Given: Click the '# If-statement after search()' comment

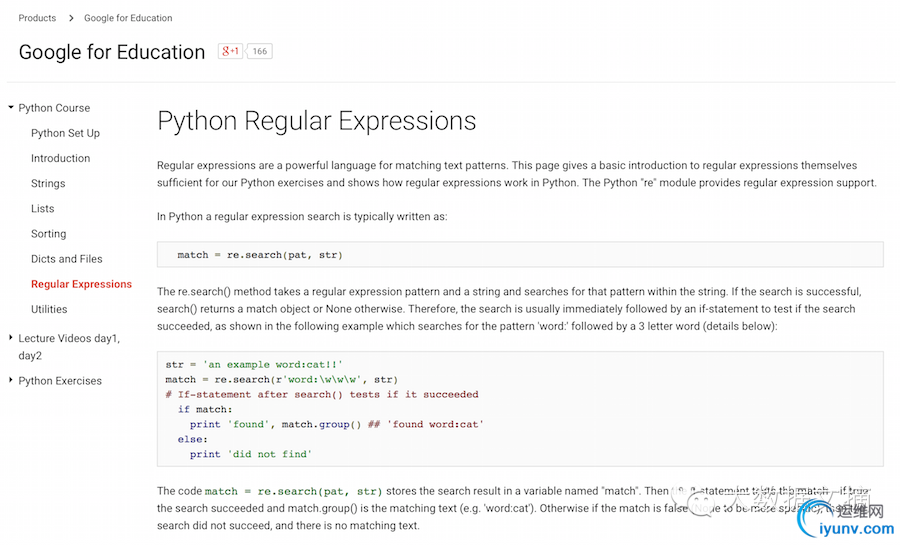Looking at the screenshot, I should (322, 394).
